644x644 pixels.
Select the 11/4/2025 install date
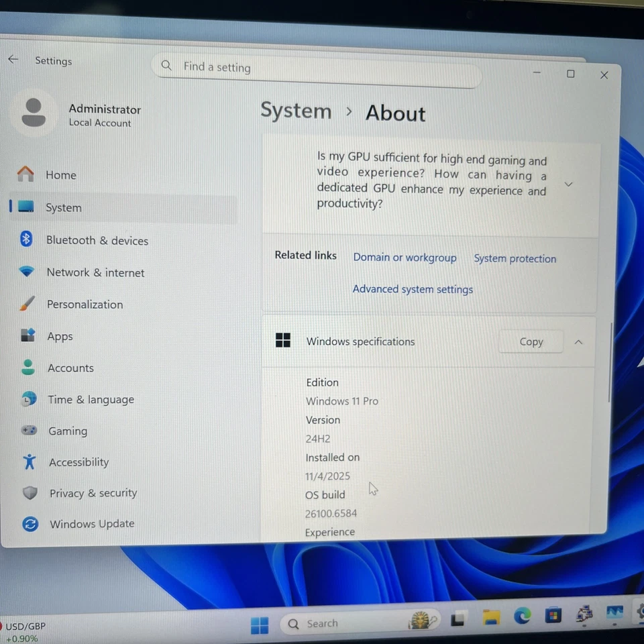[327, 476]
